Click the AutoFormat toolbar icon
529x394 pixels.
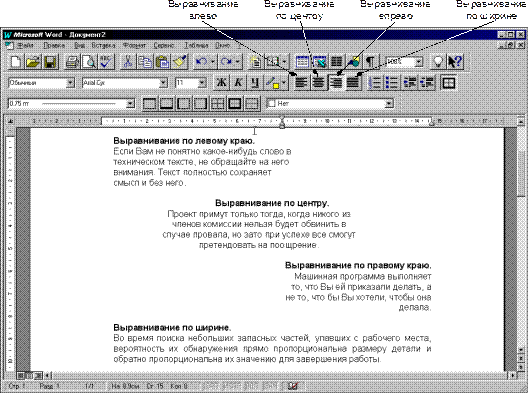coord(255,62)
